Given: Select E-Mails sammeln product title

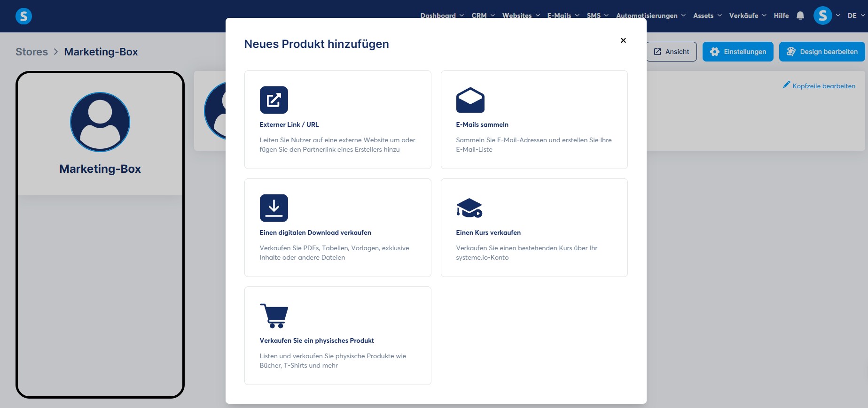Looking at the screenshot, I should point(482,124).
